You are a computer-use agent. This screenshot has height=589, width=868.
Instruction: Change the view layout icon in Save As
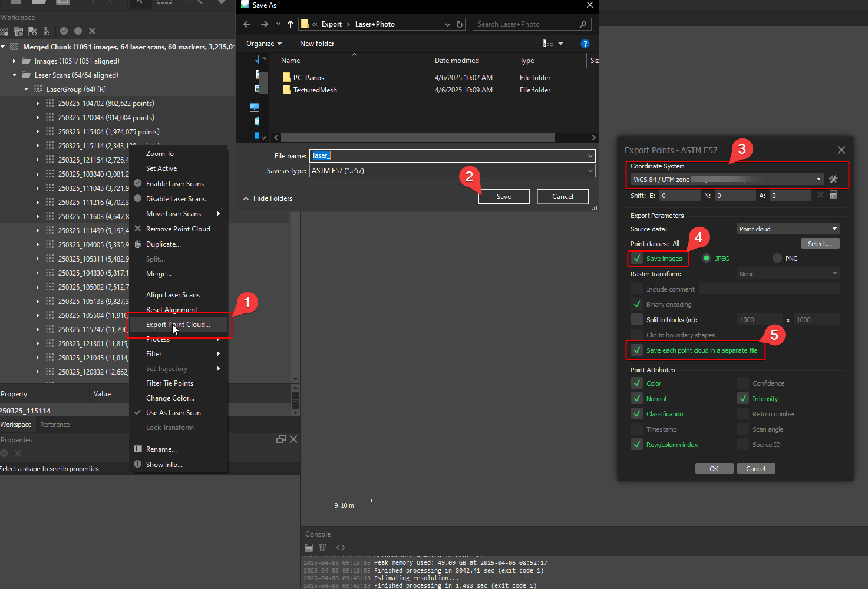[x=548, y=44]
